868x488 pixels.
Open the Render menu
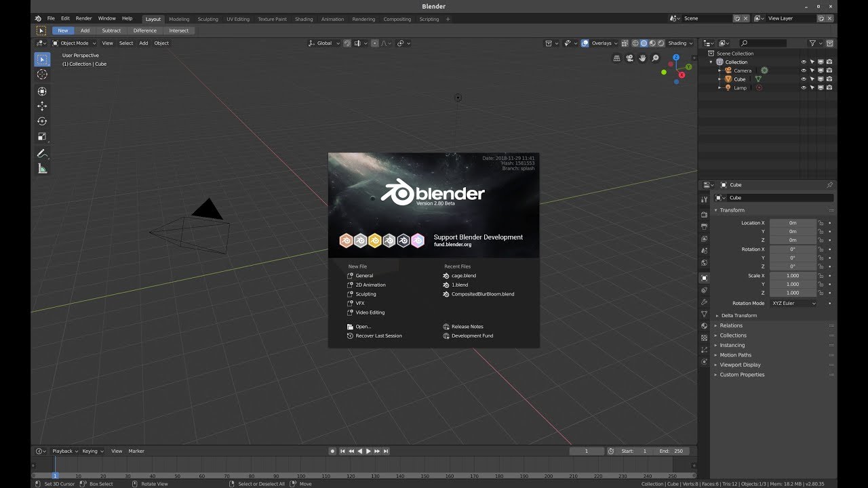coord(83,18)
